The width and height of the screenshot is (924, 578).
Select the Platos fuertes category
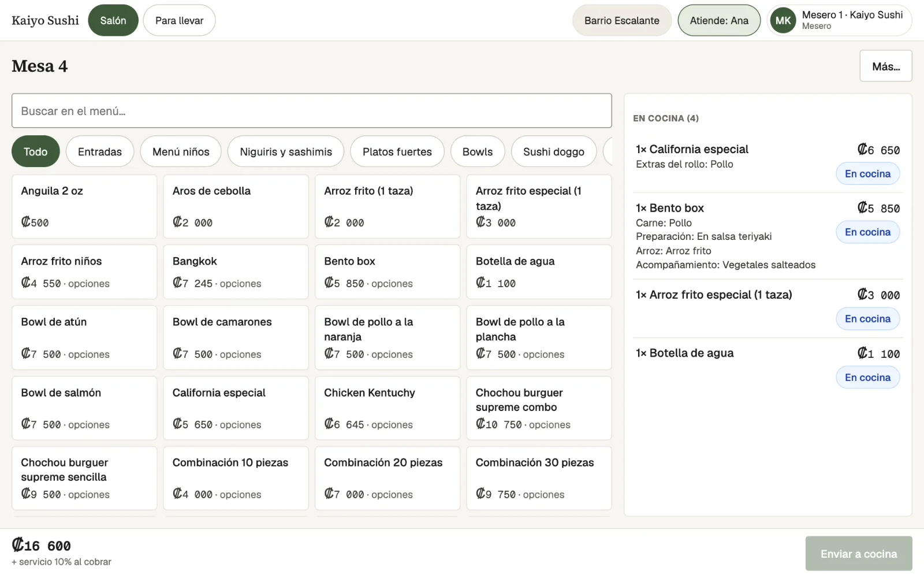397,151
